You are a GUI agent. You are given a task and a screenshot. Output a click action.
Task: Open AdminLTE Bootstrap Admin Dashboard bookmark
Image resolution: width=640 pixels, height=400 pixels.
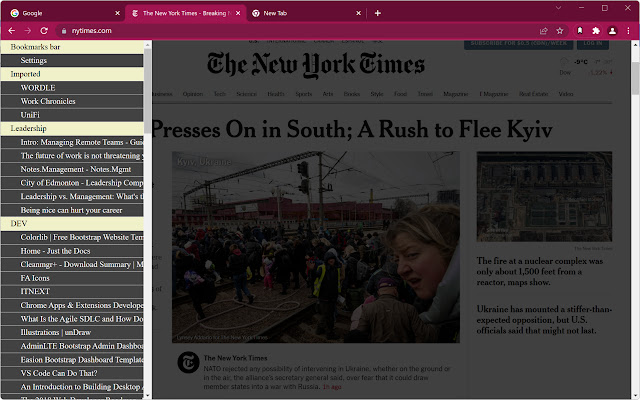[72, 346]
